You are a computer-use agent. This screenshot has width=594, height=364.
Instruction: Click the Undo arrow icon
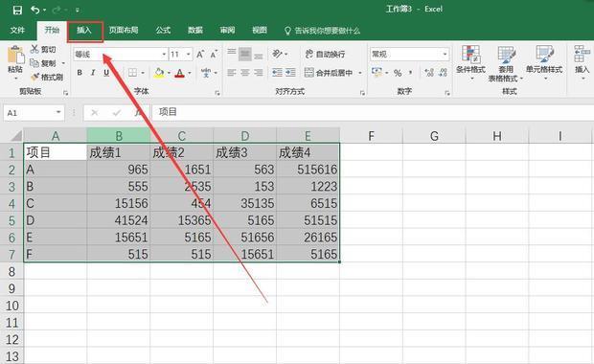coord(35,10)
